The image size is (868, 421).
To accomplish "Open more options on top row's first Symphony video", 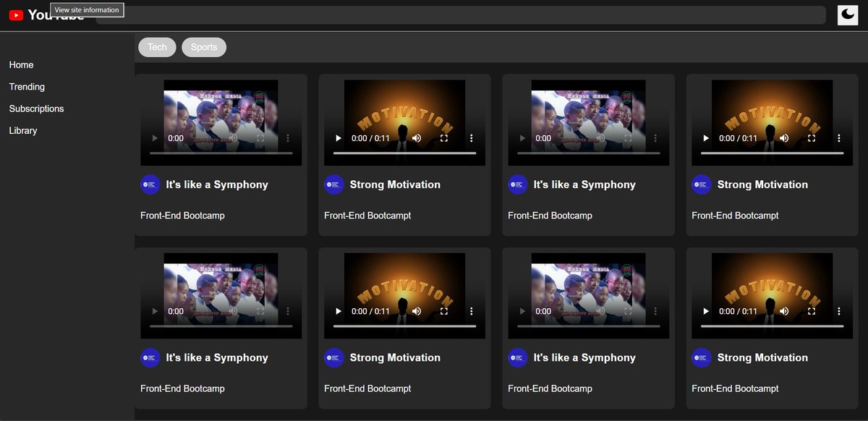I will tap(288, 138).
